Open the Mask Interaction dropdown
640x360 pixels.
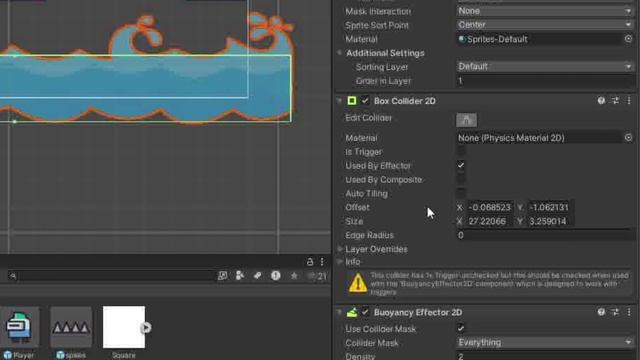(x=544, y=11)
